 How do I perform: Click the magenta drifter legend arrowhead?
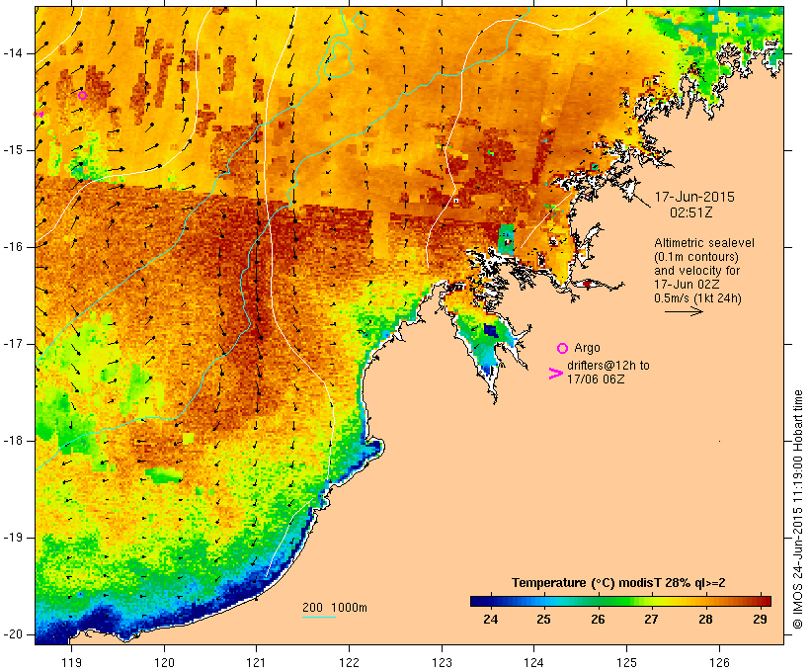pos(556,374)
